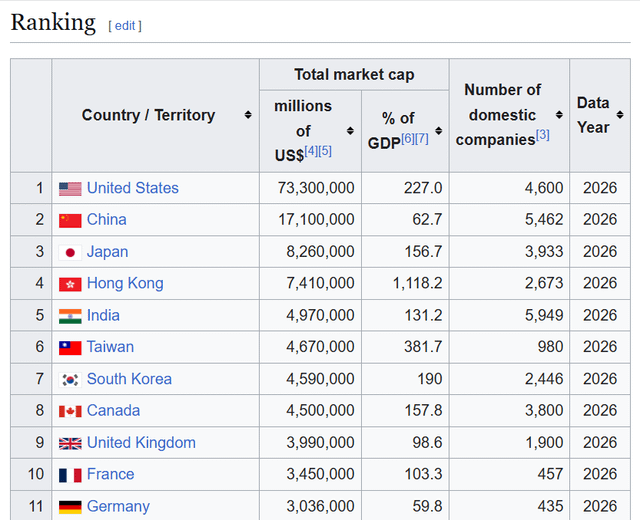Select the 73,300,000 market cap cell
This screenshot has width=640, height=520.
310,188
